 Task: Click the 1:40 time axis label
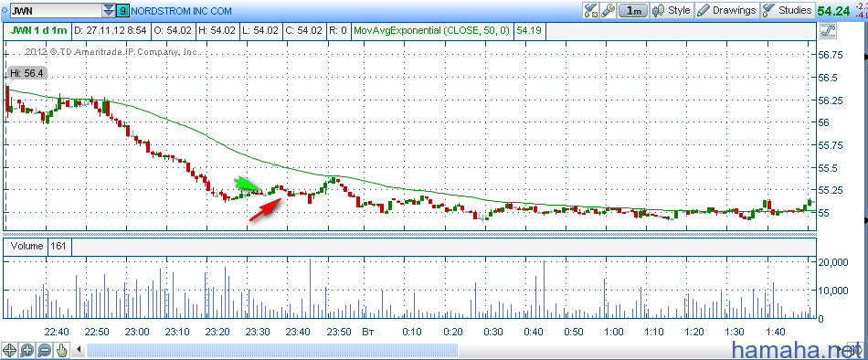coord(776,332)
